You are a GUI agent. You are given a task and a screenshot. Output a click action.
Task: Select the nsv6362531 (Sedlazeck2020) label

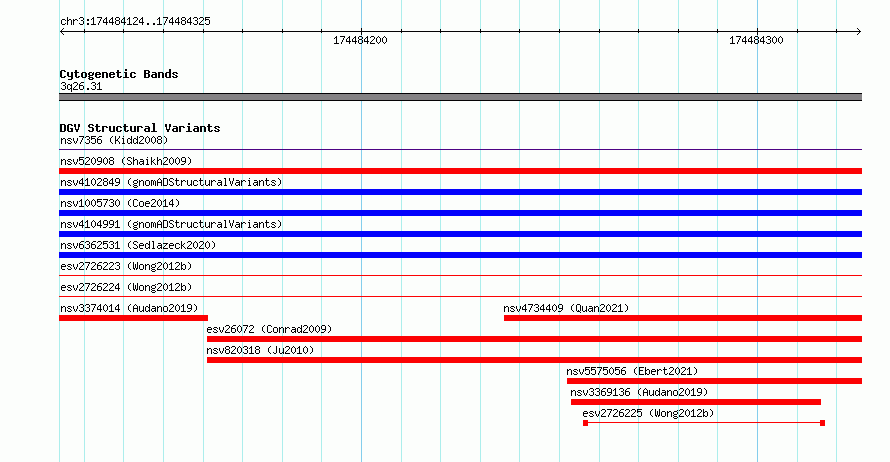click(x=138, y=245)
